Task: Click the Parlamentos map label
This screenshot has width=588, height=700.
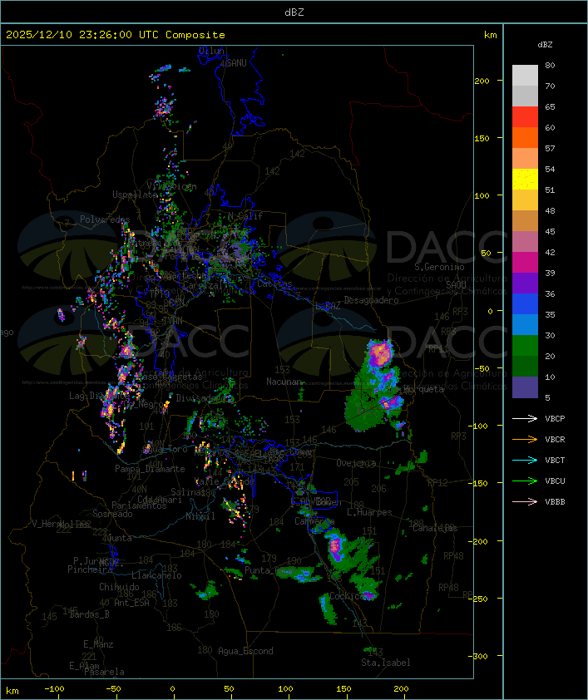Action: [x=139, y=505]
